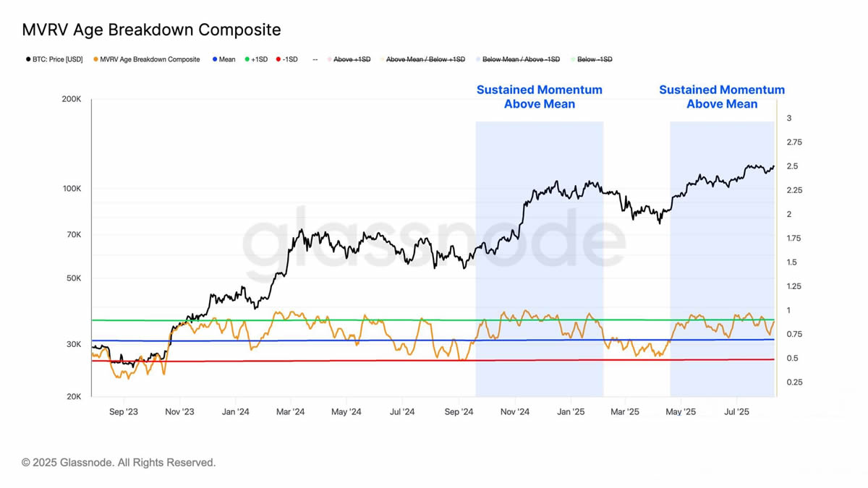The image size is (868, 488).
Task: Click the first Sustained Momentum Above Mean label
Action: (539, 97)
